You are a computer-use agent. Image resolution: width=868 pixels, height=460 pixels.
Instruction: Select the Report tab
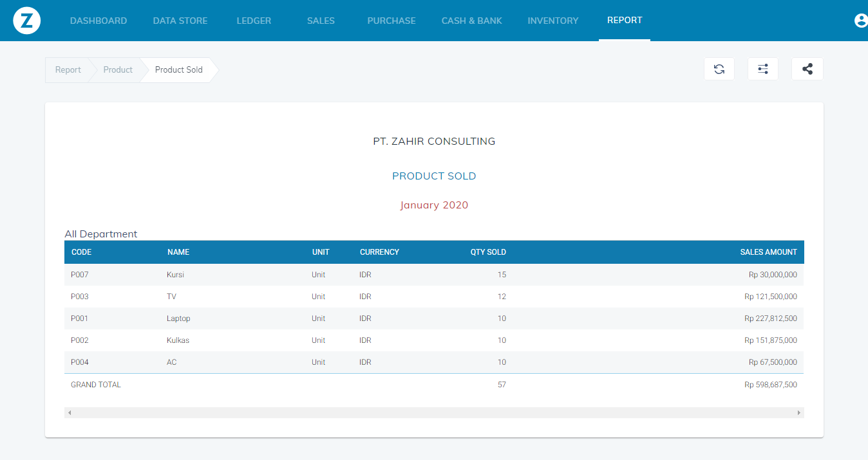coord(625,20)
